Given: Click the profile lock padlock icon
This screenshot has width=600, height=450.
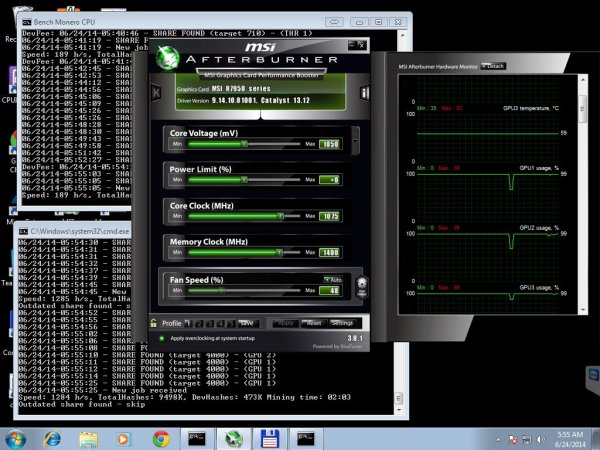Looking at the screenshot, I should click(153, 323).
